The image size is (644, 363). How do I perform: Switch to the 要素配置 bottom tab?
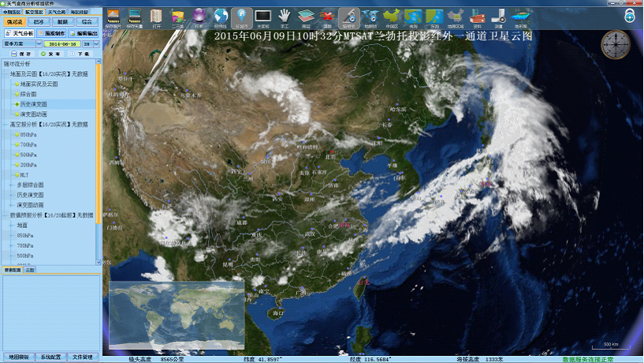pos(13,270)
